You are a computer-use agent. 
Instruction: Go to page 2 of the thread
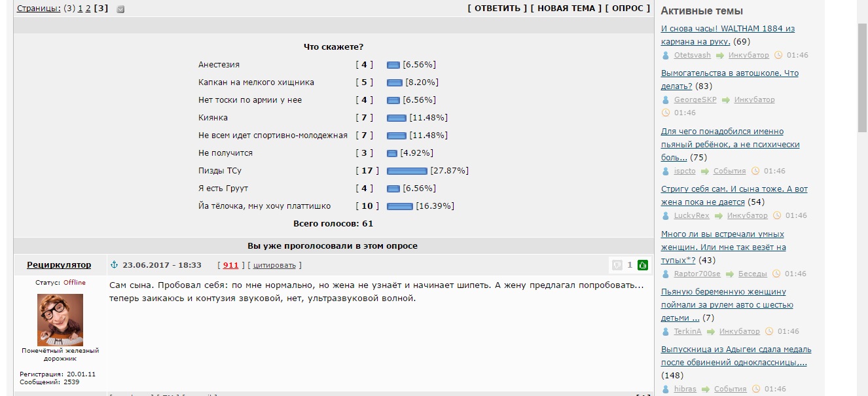pyautogui.click(x=88, y=9)
